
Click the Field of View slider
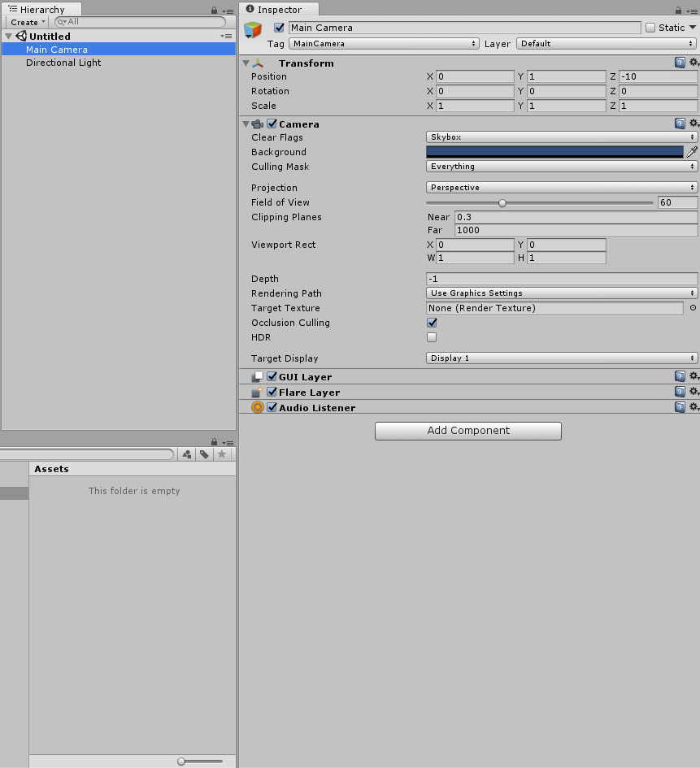click(x=540, y=203)
